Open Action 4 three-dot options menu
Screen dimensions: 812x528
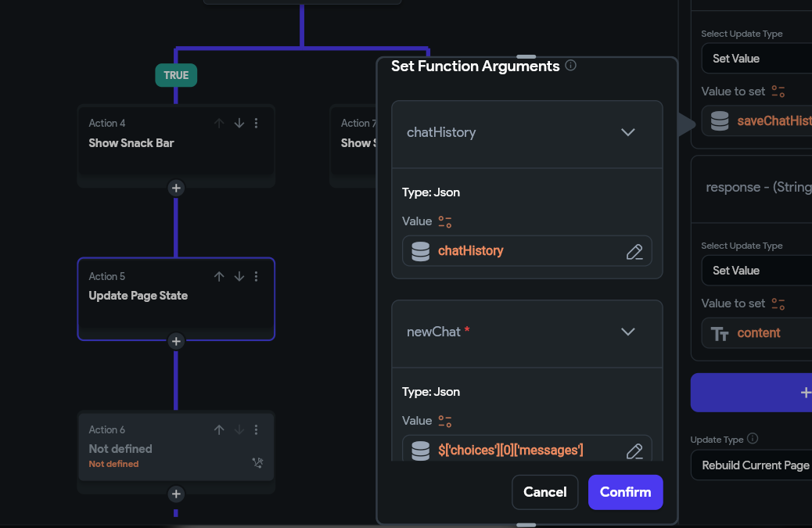tap(257, 124)
